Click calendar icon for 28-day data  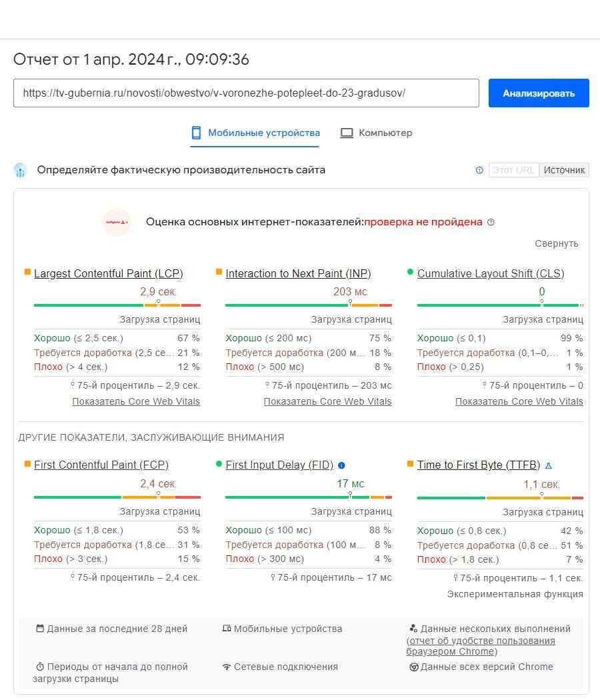(x=39, y=628)
